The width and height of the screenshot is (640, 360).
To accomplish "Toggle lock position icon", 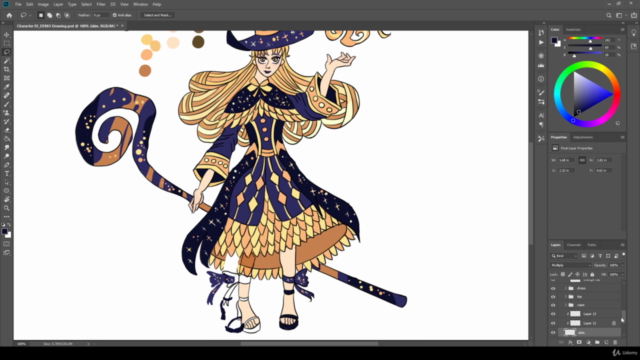I will tap(578, 274).
